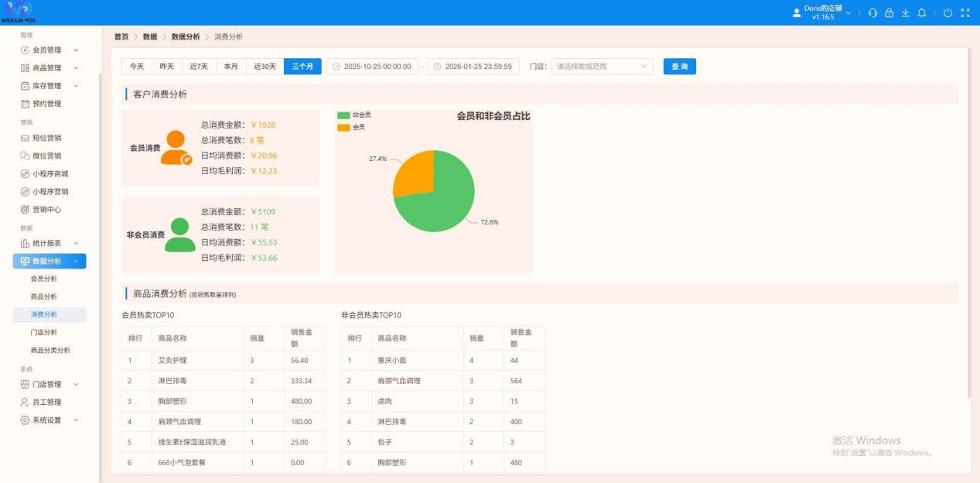980x483 pixels.
Task: Click the power logout icon
Action: coord(948,13)
